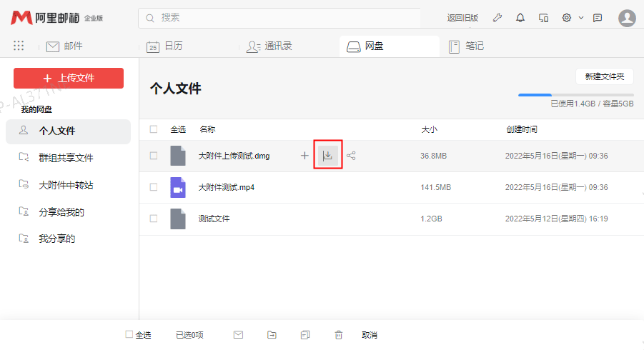Click the 已使用1.4GB / 容量5GB text
The image size is (644, 350).
click(x=592, y=104)
